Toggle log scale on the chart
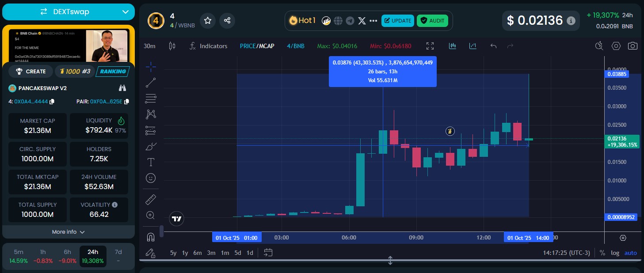The image size is (644, 273). pyautogui.click(x=615, y=253)
